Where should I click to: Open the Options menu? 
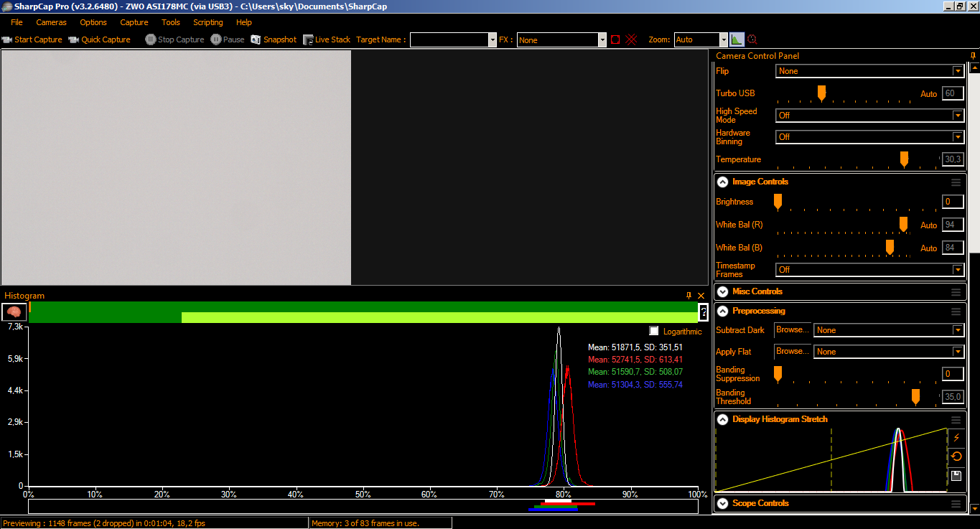pos(93,22)
